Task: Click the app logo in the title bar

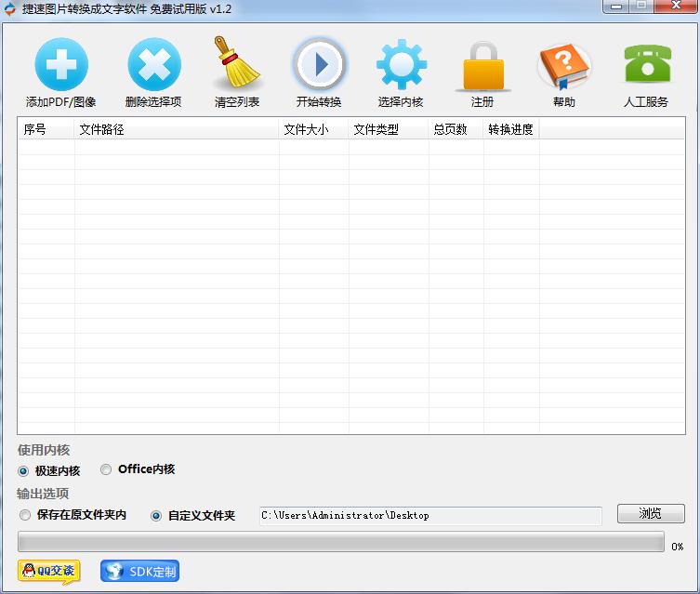Action: click(x=9, y=9)
